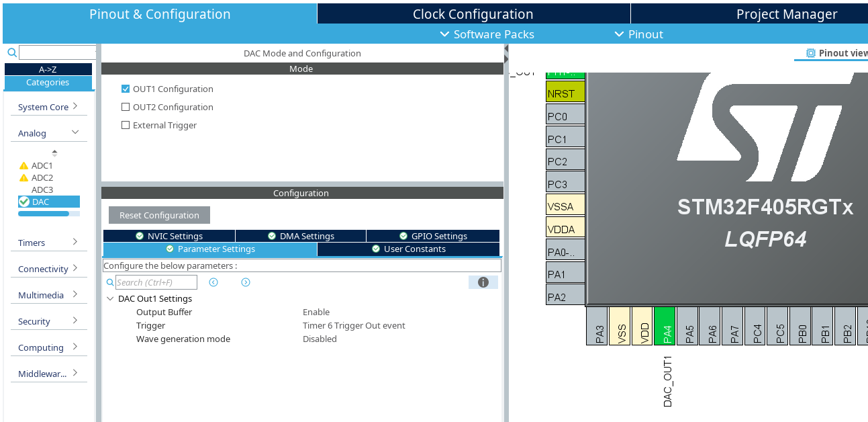The width and height of the screenshot is (868, 422).
Task: Select ADC1 in the Analog list
Action: [42, 165]
